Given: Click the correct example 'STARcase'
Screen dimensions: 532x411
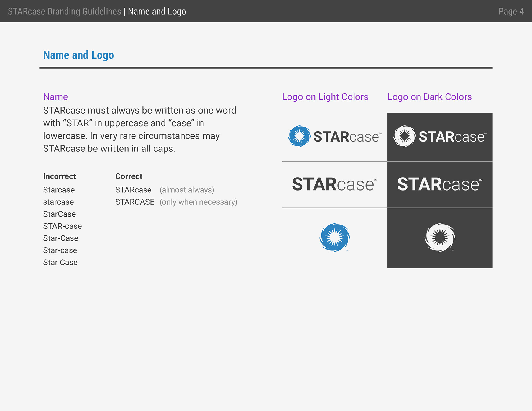Looking at the screenshot, I should (133, 190).
